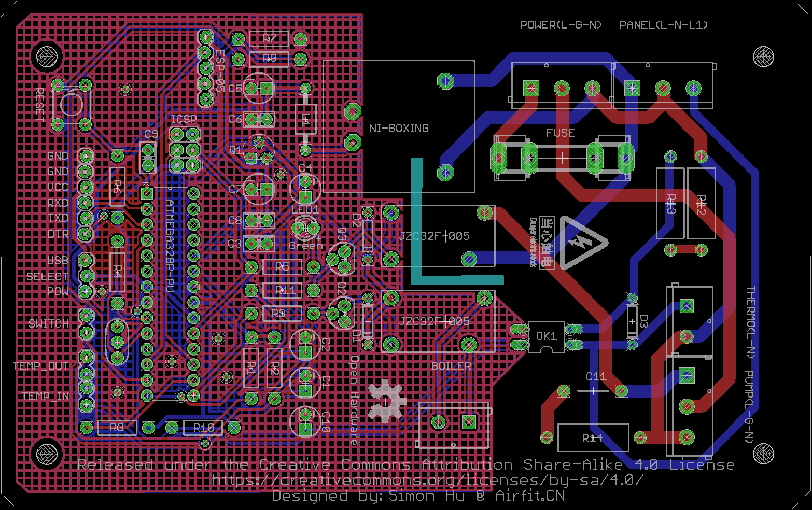This screenshot has width=812, height=510.
Task: Click the RESET pushbutton component circle
Action: click(x=72, y=104)
